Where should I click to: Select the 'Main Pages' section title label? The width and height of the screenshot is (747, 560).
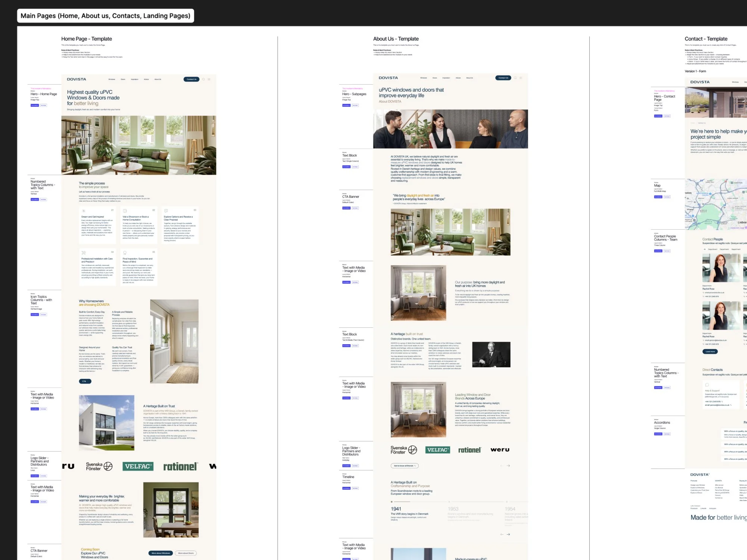click(105, 16)
